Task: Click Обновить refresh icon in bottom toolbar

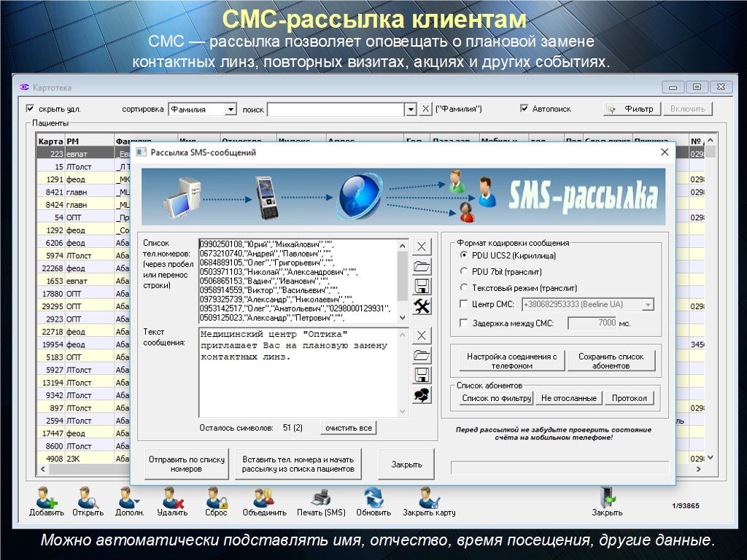Action: coord(373,498)
